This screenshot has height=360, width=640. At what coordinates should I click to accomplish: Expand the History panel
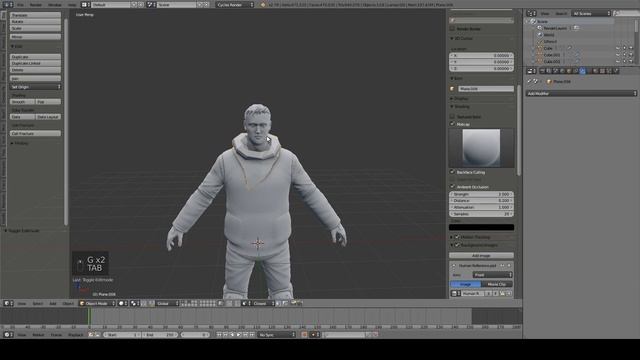(12, 143)
